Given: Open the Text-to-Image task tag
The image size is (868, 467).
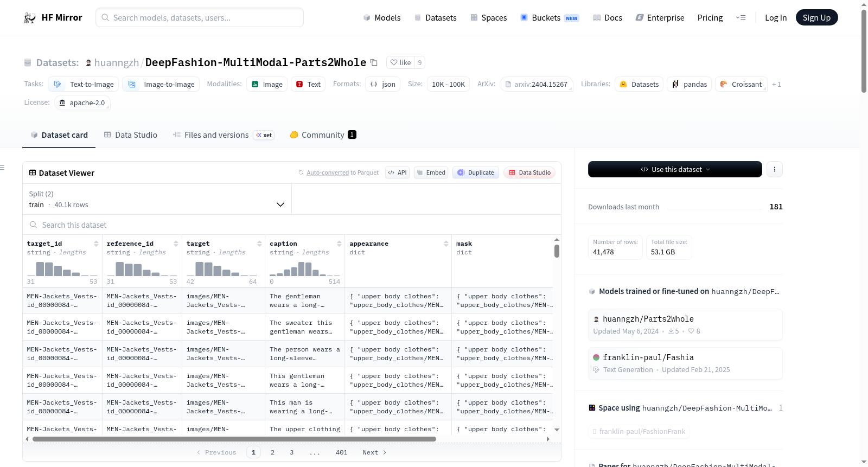Looking at the screenshot, I should pos(84,84).
